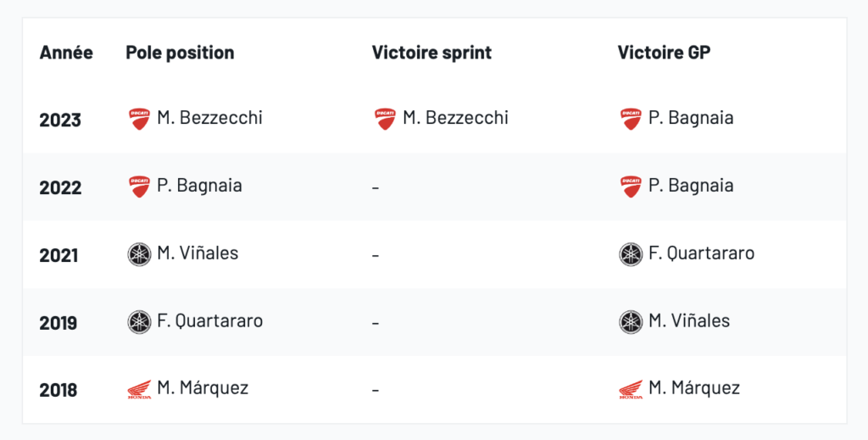Click the Yamaha logo beside 2021 winner Quartararo
Viewport: 868px width, 440px height.
pos(631,253)
